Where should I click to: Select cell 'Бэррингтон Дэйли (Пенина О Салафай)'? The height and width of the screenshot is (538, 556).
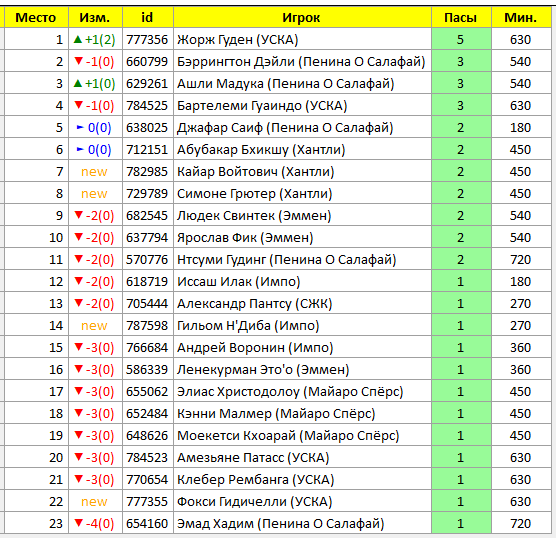click(302, 61)
